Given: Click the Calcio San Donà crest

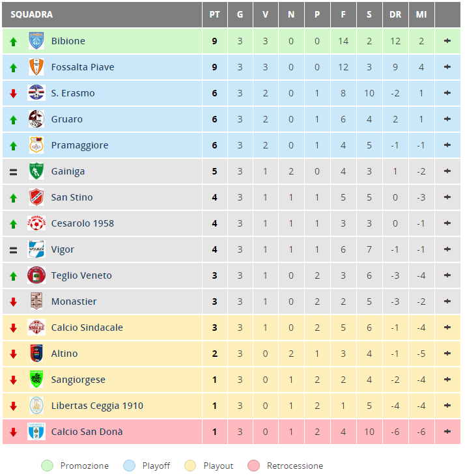Looking at the screenshot, I should tap(36, 431).
